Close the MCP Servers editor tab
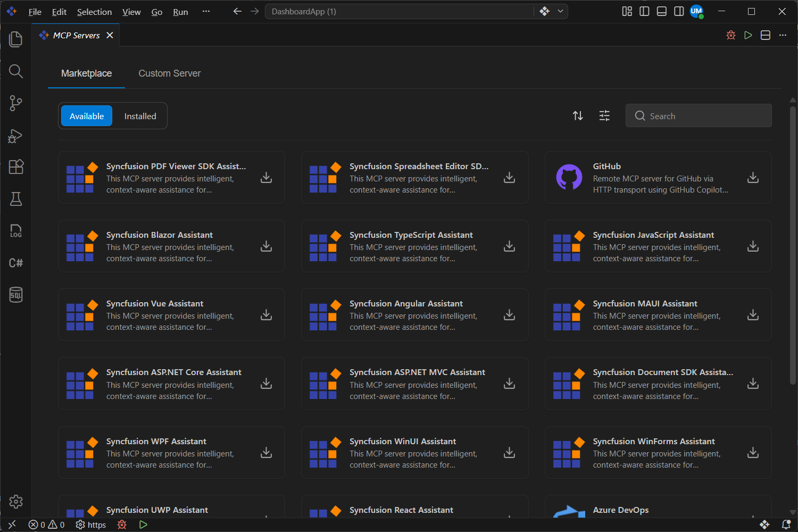 [110, 35]
